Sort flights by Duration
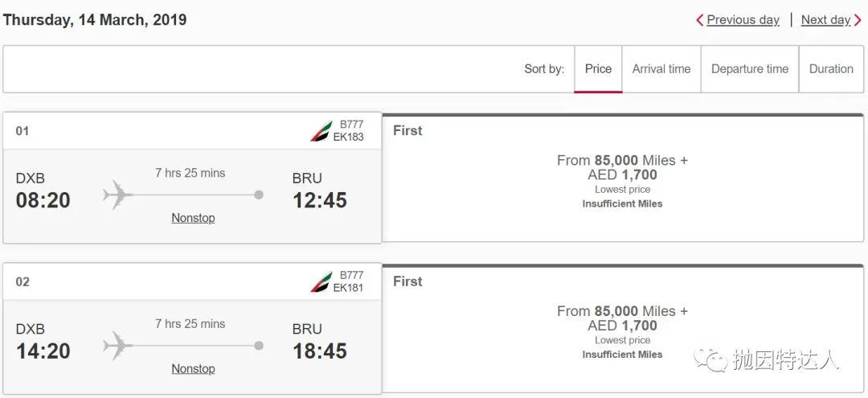Image resolution: width=868 pixels, height=398 pixels. 831,69
